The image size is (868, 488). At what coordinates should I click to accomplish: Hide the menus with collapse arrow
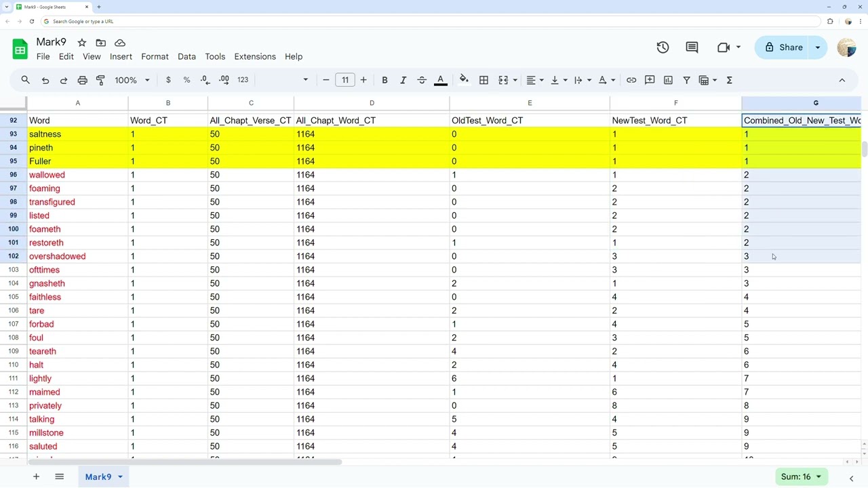click(842, 80)
